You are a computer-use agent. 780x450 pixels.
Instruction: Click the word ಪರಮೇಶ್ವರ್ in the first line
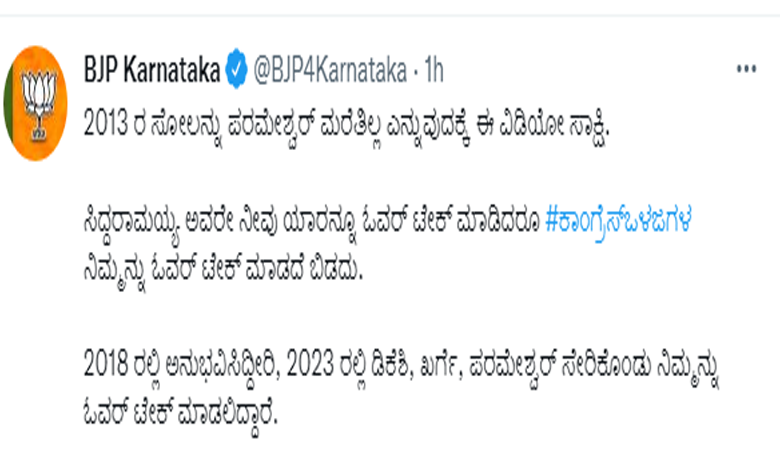(271, 125)
